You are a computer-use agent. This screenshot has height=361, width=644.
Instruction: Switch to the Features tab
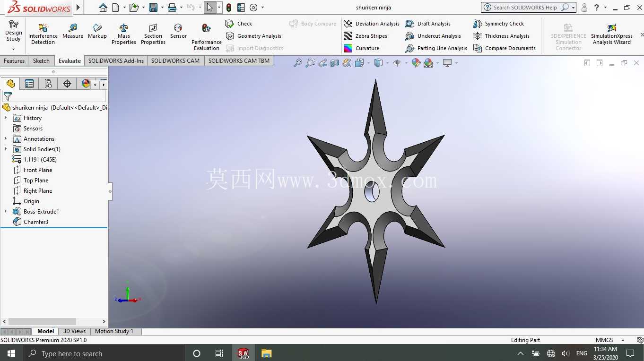[x=14, y=60]
